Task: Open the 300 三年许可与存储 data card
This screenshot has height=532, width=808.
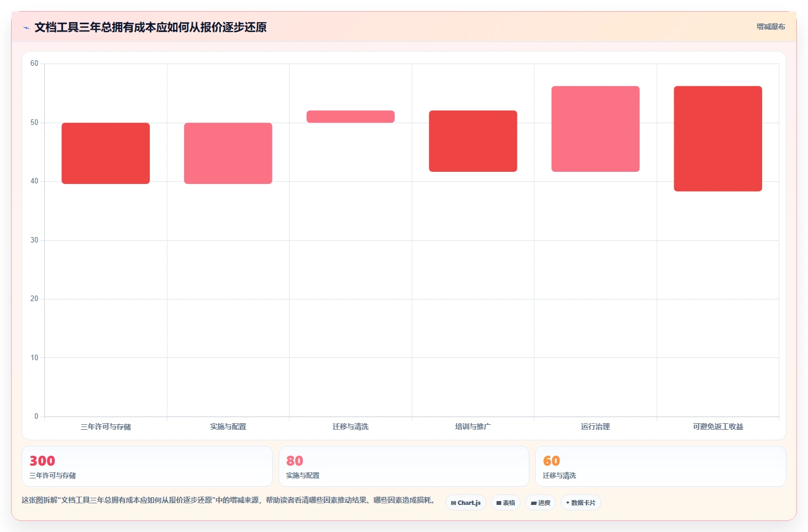Action: pyautogui.click(x=147, y=466)
